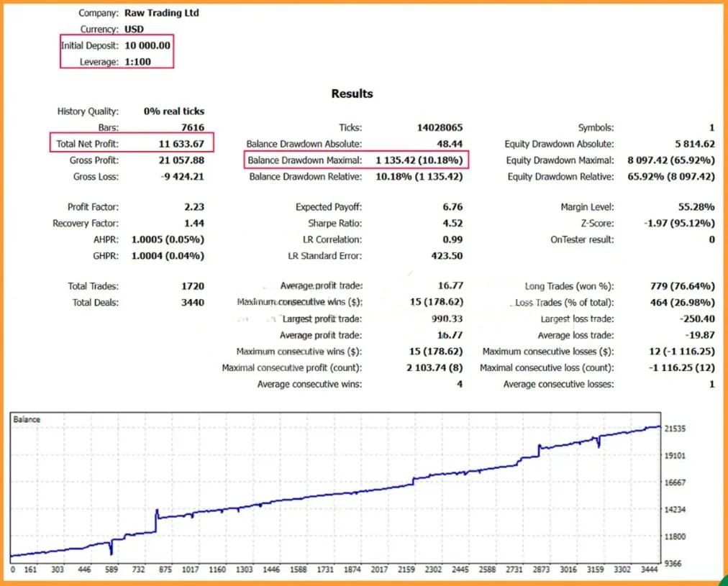Select the Largest profit trade value 990.33
728x586 pixels.
point(446,319)
